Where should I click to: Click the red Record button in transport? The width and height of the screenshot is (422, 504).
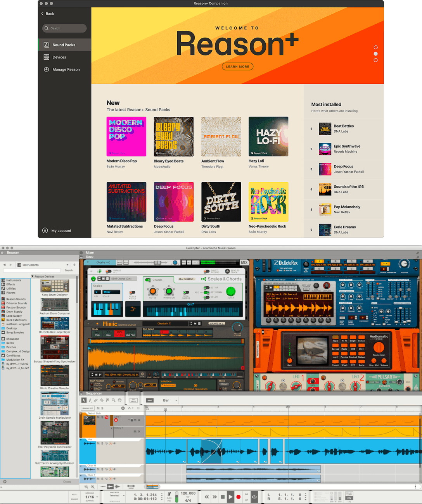239,497
